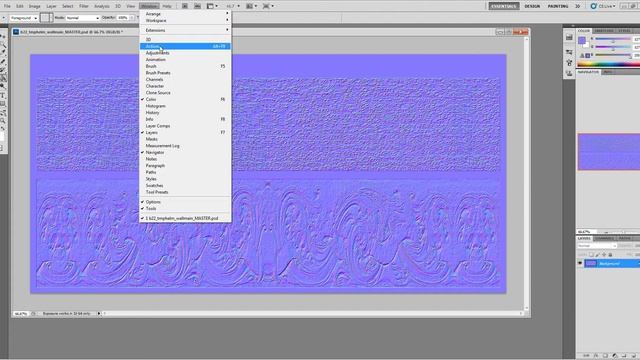Open the Layers blend mode dropdown
Screen dimensions: 640x360
(x=597, y=246)
